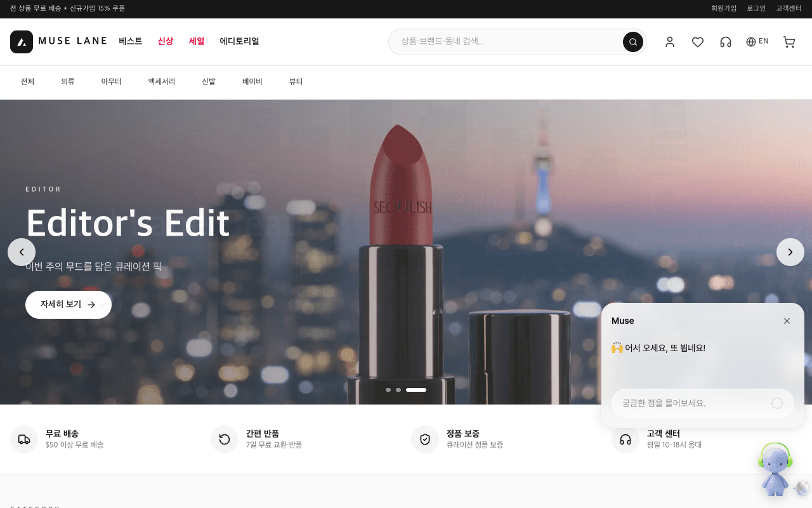This screenshot has height=508, width=812.
Task: Click the Editor's Edit headline
Action: (x=128, y=224)
